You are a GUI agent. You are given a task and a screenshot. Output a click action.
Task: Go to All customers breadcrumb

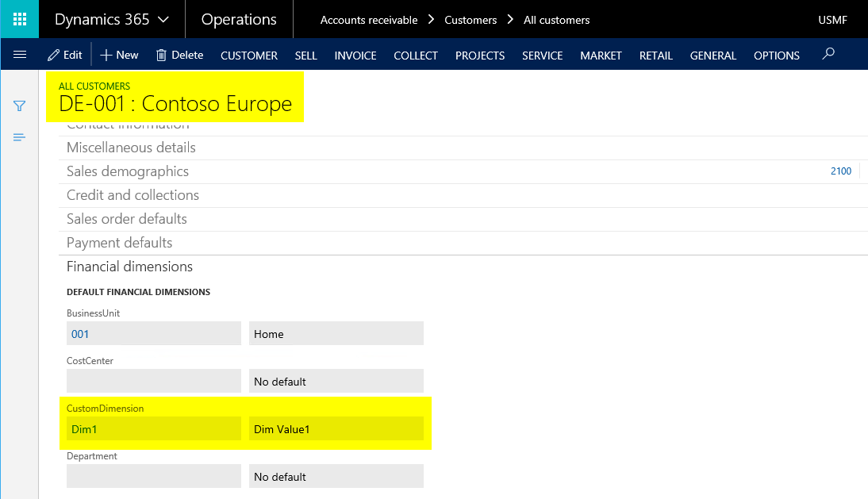pos(556,20)
